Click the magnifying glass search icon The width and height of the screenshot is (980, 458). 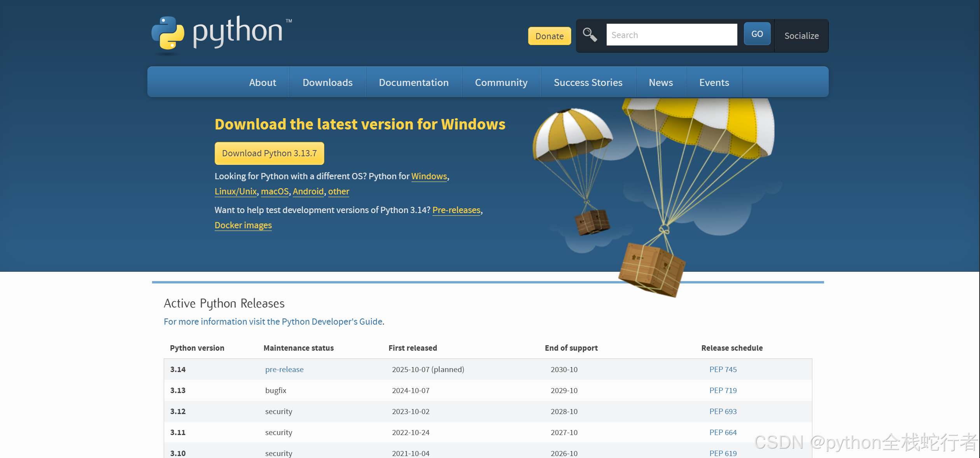point(590,35)
